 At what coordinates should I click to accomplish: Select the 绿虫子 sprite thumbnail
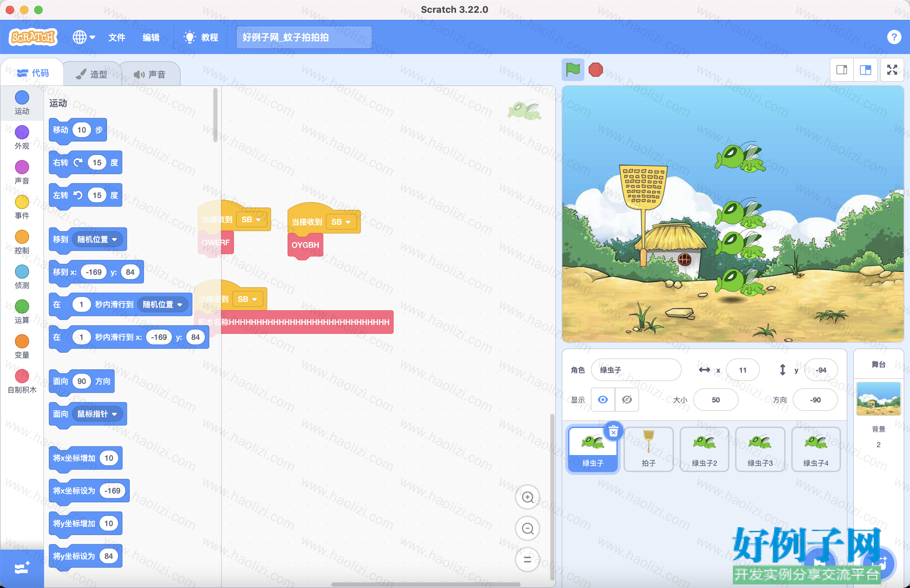pyautogui.click(x=593, y=449)
